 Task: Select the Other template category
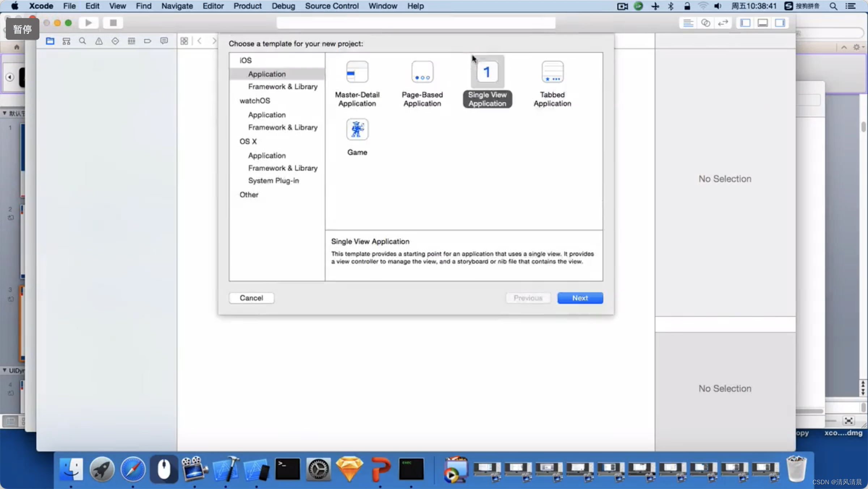point(249,195)
